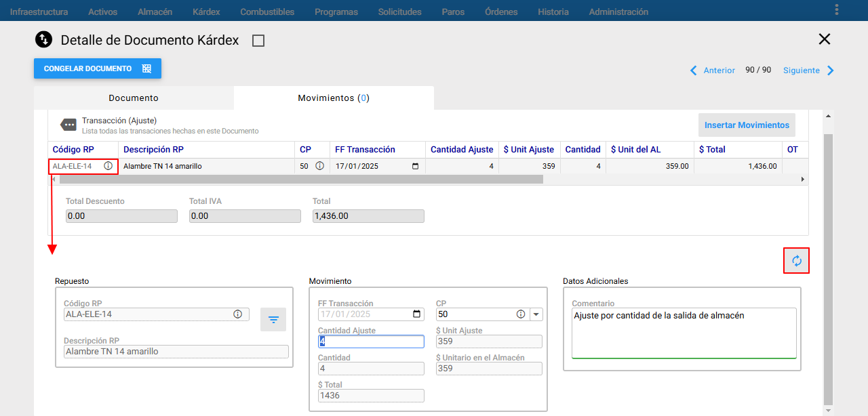This screenshot has width=868, height=416.
Task: Open the vertical three-dot menu
Action: [x=837, y=9]
